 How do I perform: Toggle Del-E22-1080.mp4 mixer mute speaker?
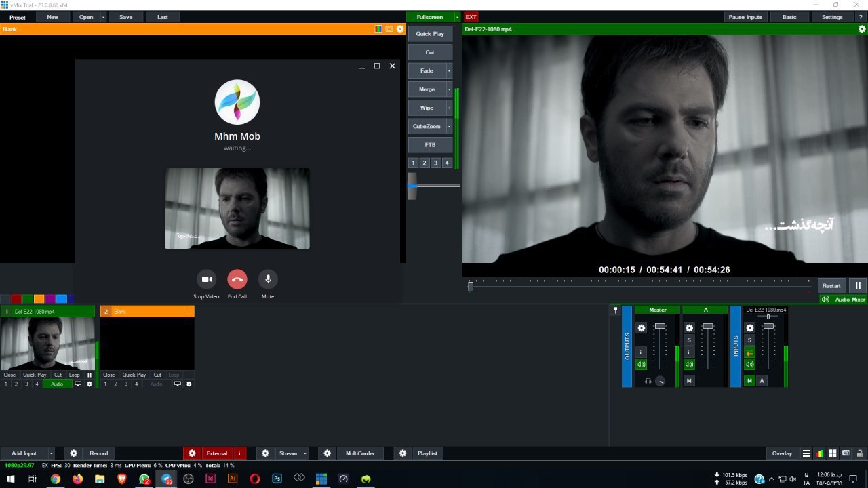(x=749, y=365)
